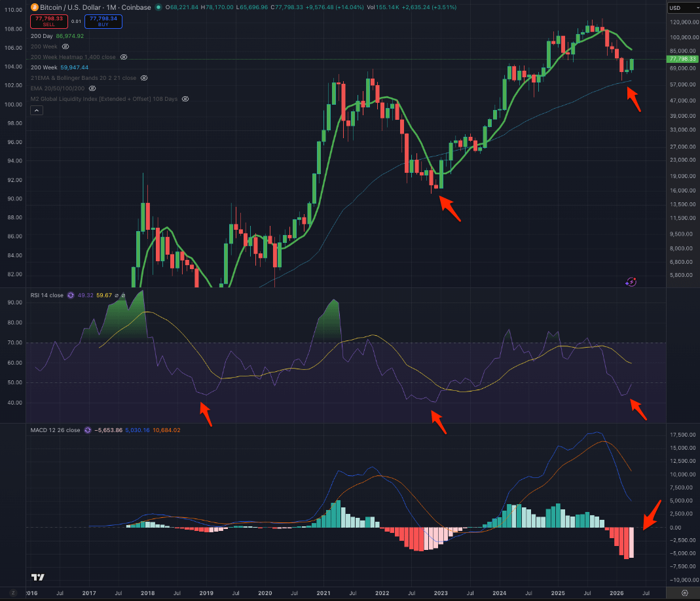Viewport: 700px width, 601px height.
Task: Click the MACD line value 5,030.16
Action: (x=138, y=430)
